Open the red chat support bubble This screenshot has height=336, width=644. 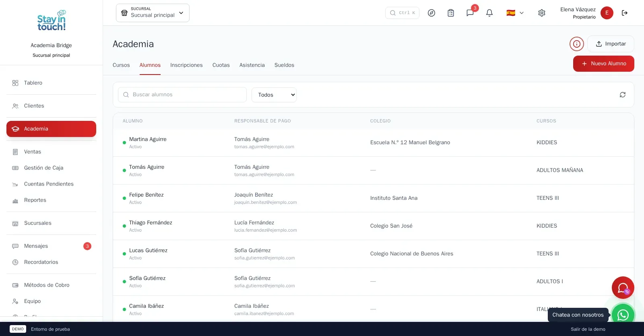point(623,288)
